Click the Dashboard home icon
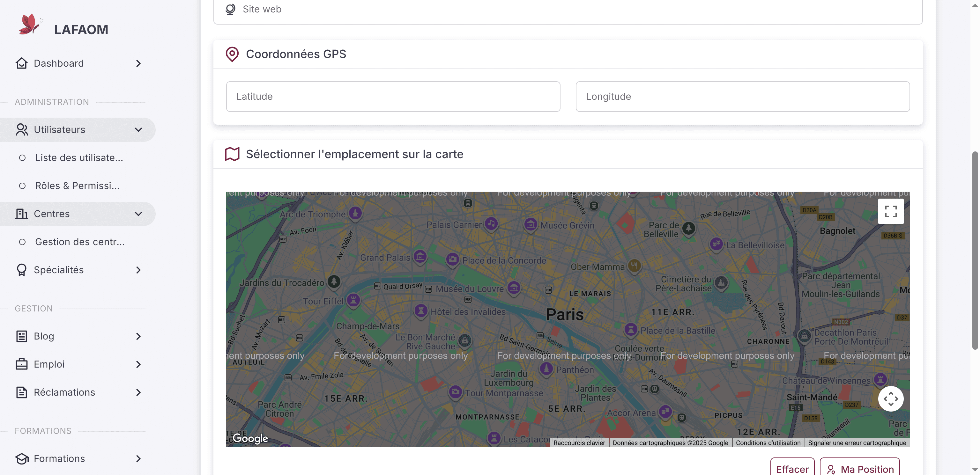The image size is (980, 475). [22, 63]
